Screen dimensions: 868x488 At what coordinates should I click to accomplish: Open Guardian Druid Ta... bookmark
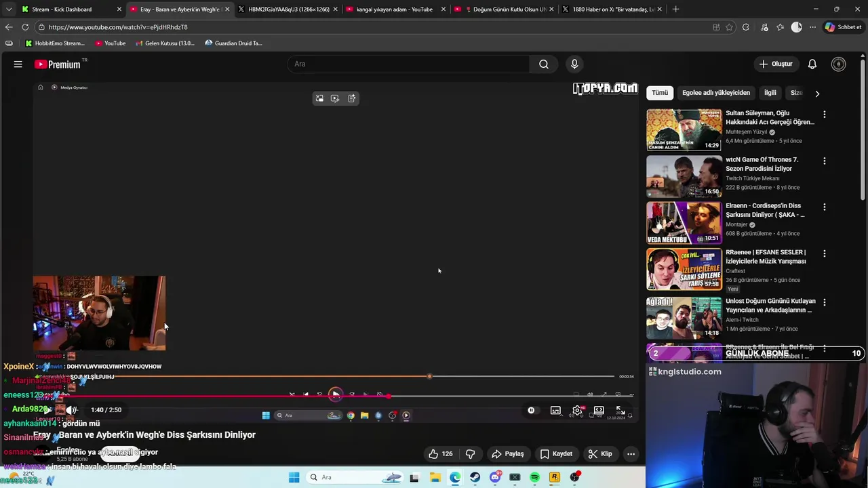pyautogui.click(x=233, y=43)
